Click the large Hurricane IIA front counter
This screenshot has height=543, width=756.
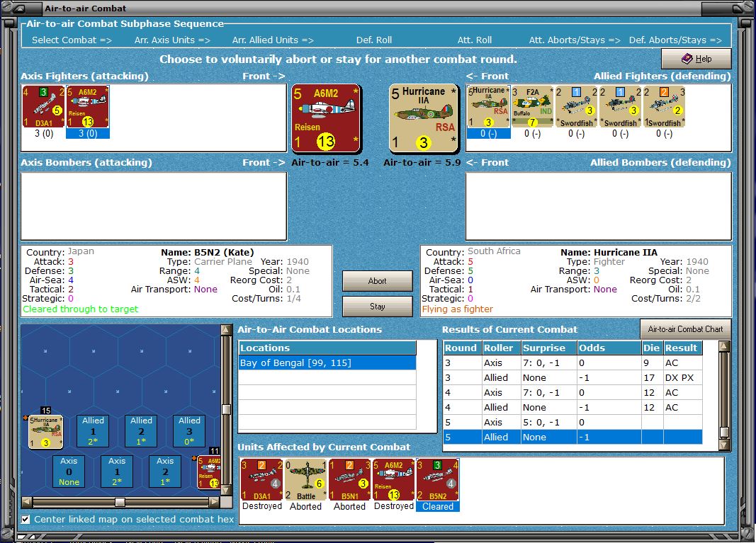(423, 118)
